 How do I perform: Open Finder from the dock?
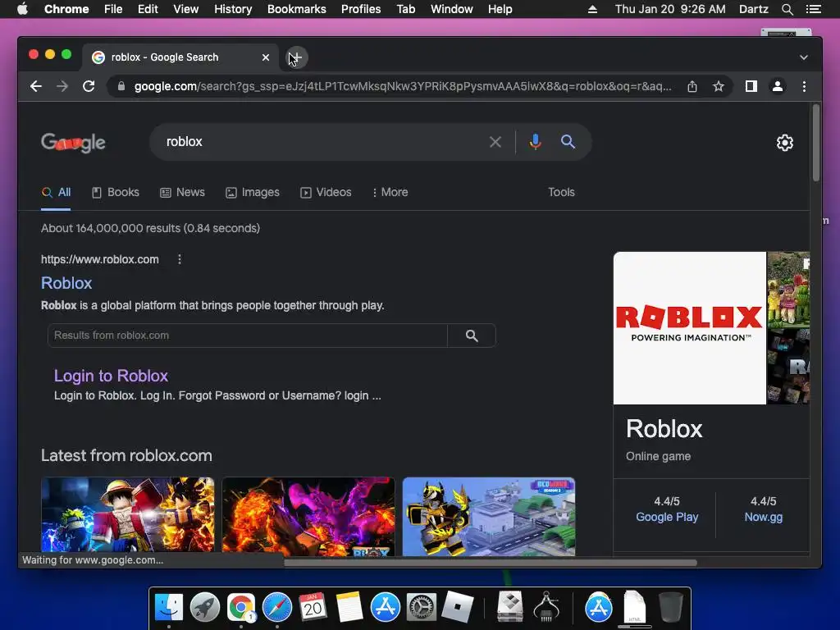point(169,608)
